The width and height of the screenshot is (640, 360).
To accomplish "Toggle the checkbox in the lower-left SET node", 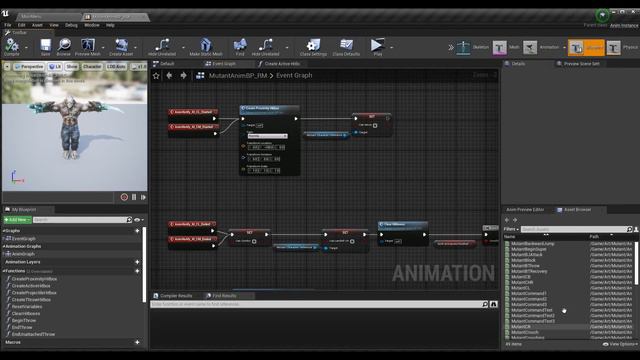I will (254, 241).
